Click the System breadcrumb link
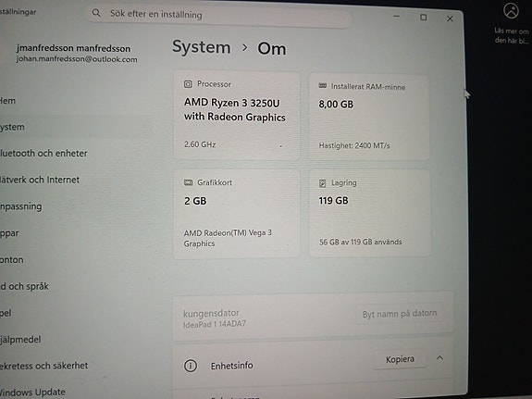Viewport: 532px width, 399px height. pos(202,47)
